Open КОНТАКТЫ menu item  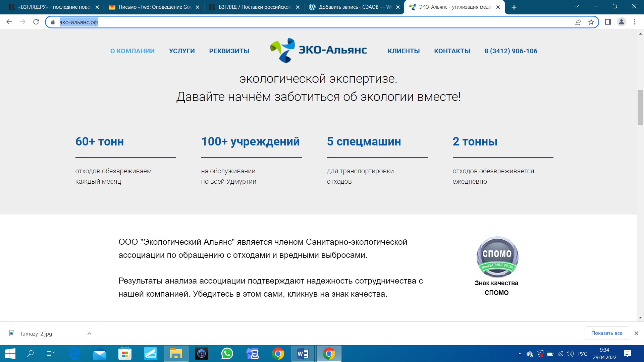pos(452,51)
